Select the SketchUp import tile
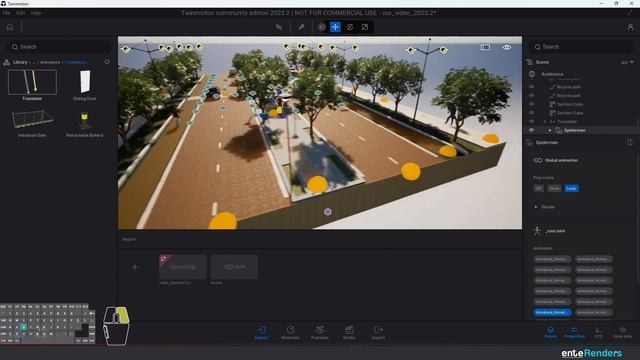Screen dimensions: 640x360 182,267
